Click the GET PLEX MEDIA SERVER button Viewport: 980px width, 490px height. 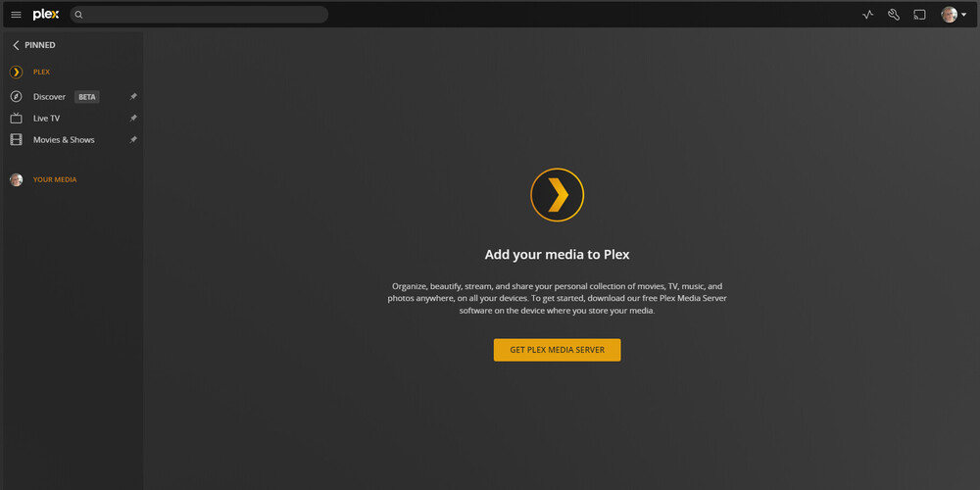pos(557,350)
